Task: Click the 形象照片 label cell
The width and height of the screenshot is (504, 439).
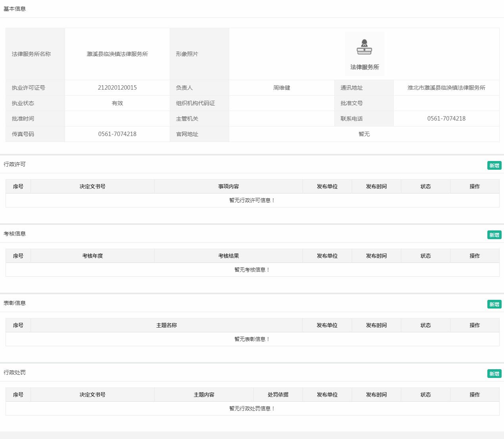Action: tap(199, 54)
